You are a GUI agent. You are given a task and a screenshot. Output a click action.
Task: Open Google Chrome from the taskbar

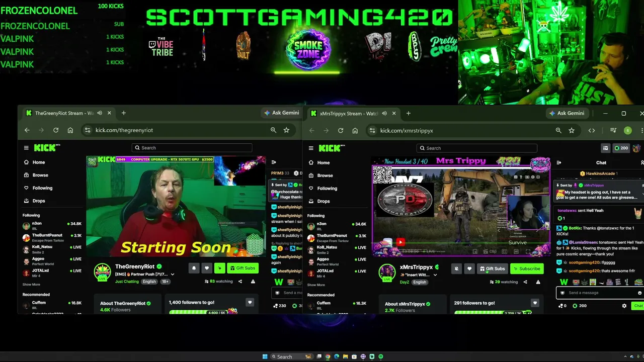point(328,356)
